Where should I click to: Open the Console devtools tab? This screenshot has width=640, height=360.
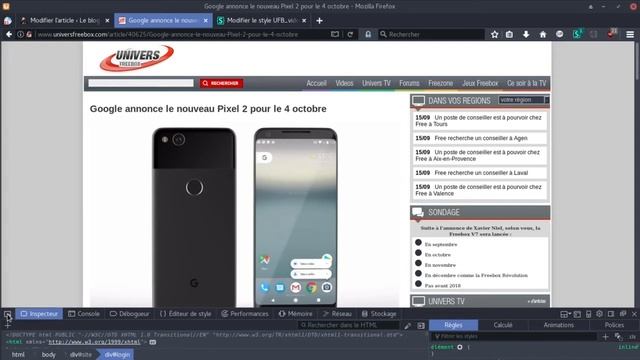[84, 314]
